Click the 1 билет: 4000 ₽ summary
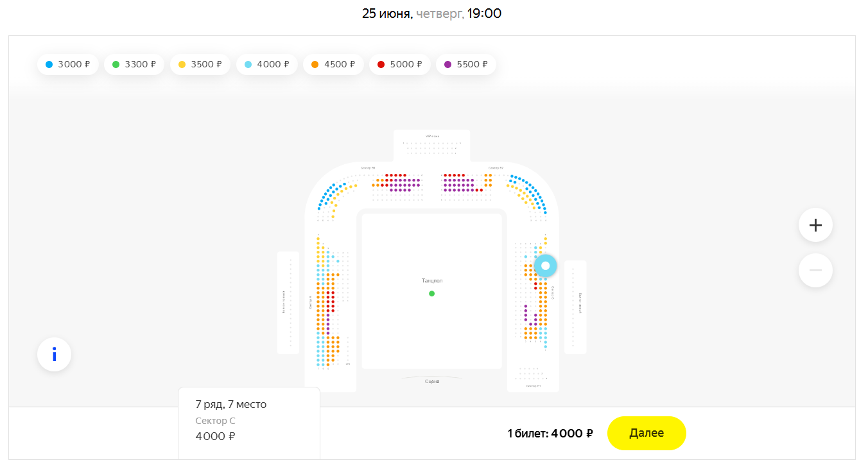Screen dimensions: 868x474 click(x=550, y=434)
